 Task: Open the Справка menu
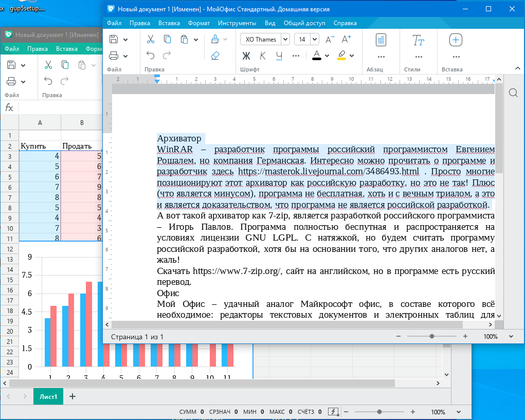click(345, 23)
